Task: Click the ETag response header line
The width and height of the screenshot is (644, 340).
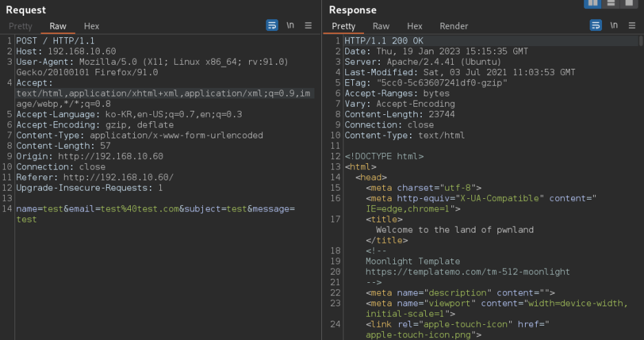Action: [426, 83]
